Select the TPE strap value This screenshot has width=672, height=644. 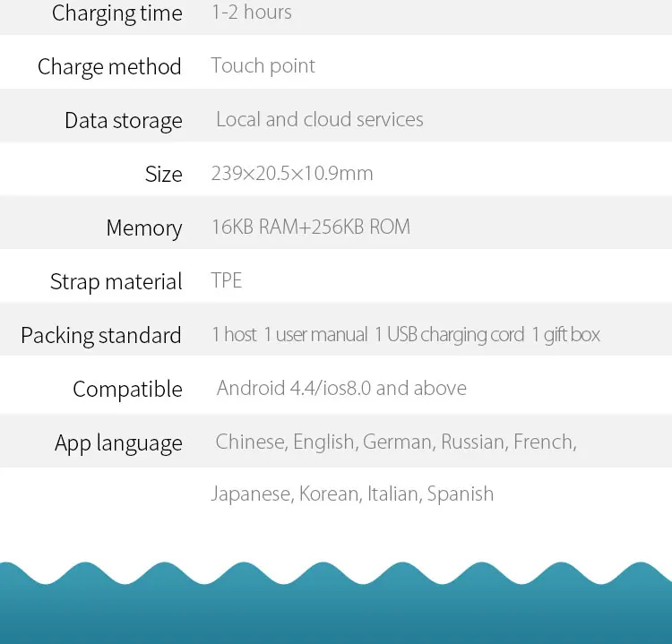tap(227, 280)
